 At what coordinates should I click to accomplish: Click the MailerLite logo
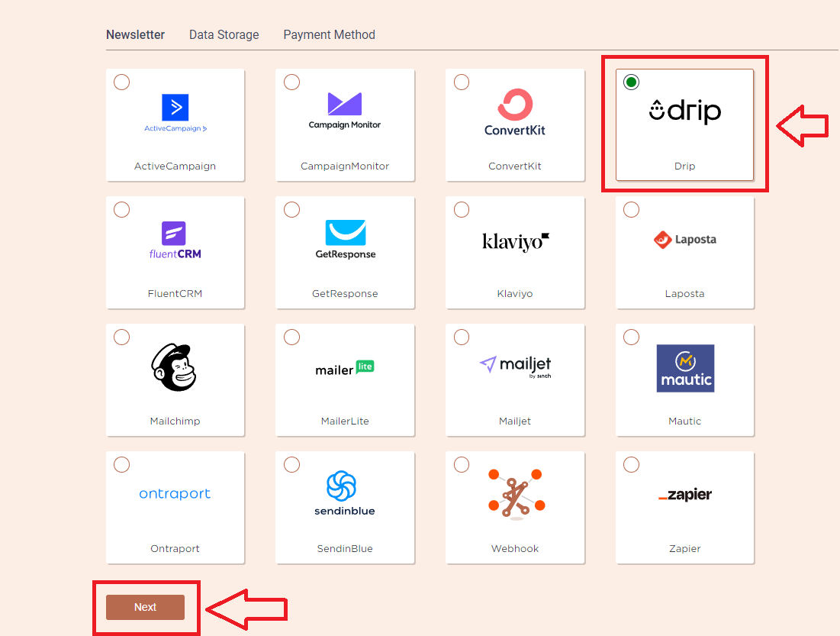(344, 369)
